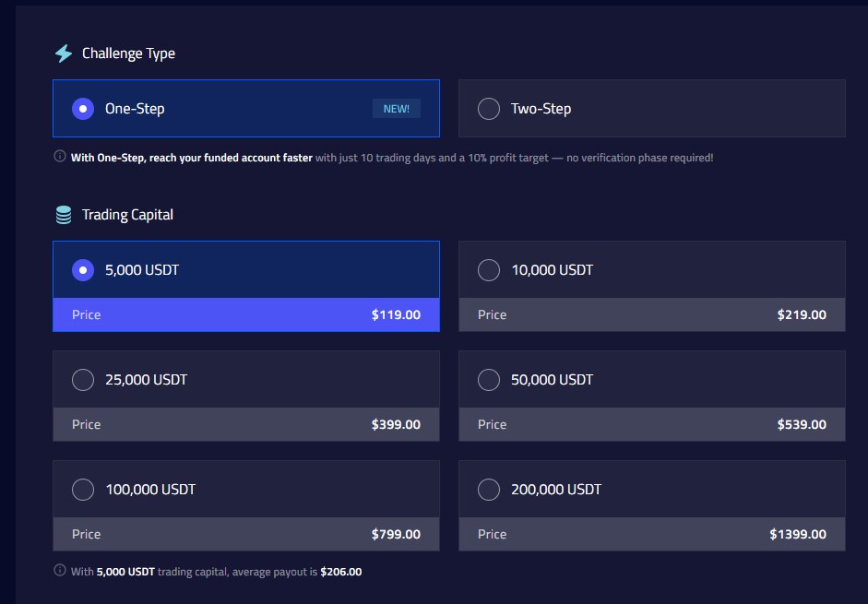Choose the 100,000 USDT capital radio
868x604 pixels.
(x=83, y=490)
